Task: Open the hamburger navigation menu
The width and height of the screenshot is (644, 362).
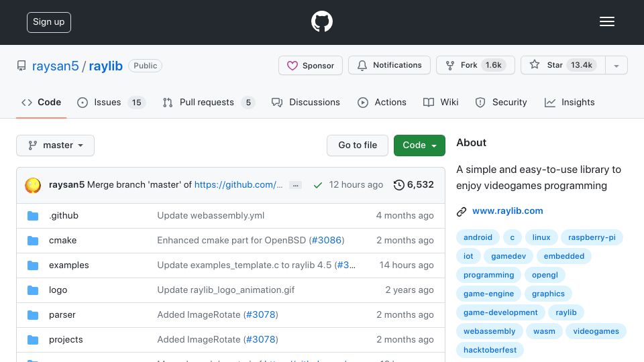Action: click(606, 21)
